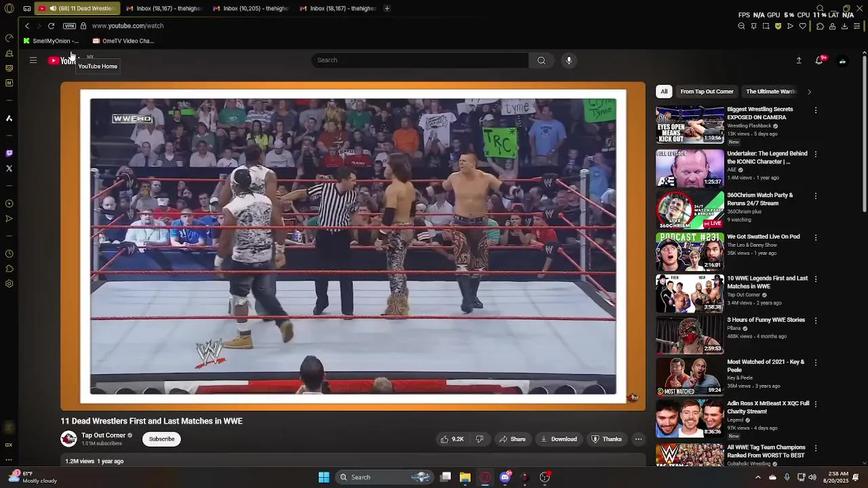Image resolution: width=868 pixels, height=488 pixels.
Task: Open more actions ellipsis under video
Action: 638,439
